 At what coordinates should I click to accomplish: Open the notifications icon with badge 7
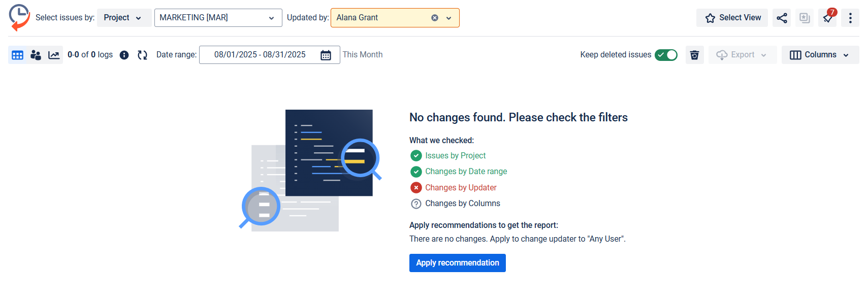coord(828,18)
